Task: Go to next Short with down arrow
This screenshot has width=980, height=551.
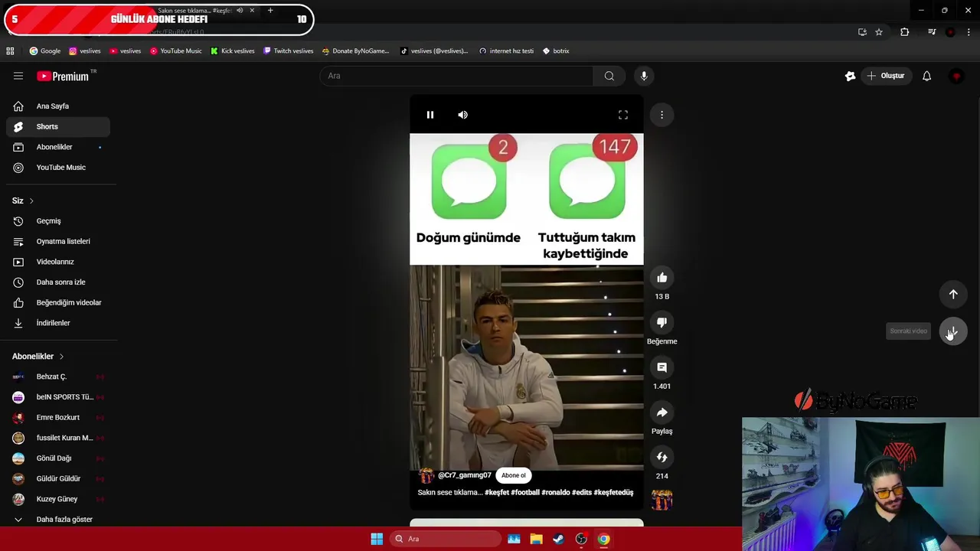Action: tap(953, 331)
